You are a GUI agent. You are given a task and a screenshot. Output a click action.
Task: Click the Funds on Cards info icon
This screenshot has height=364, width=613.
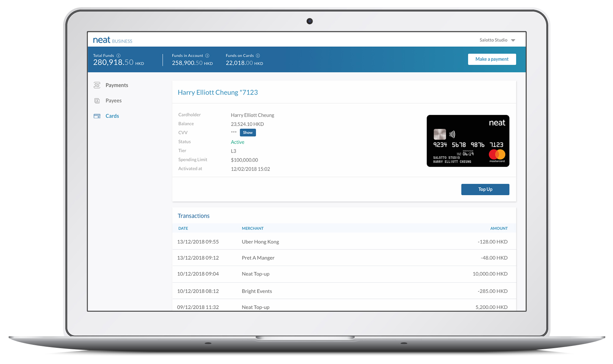(258, 56)
